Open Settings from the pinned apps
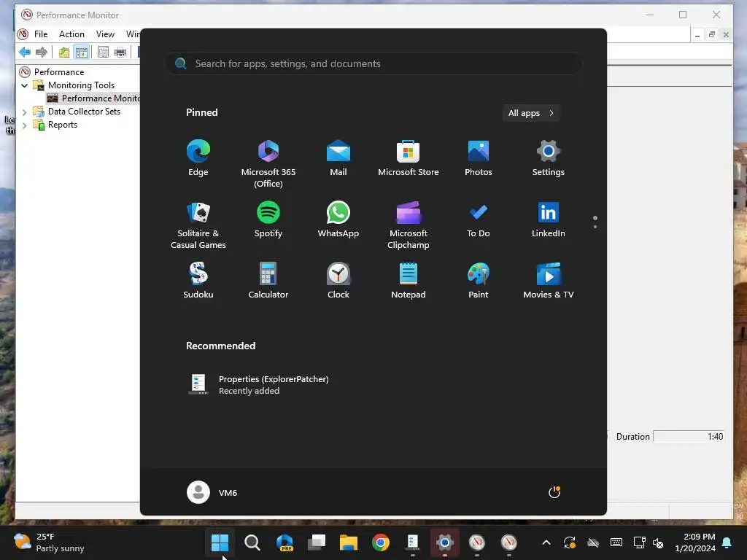The height and width of the screenshot is (560, 747). coord(549,158)
